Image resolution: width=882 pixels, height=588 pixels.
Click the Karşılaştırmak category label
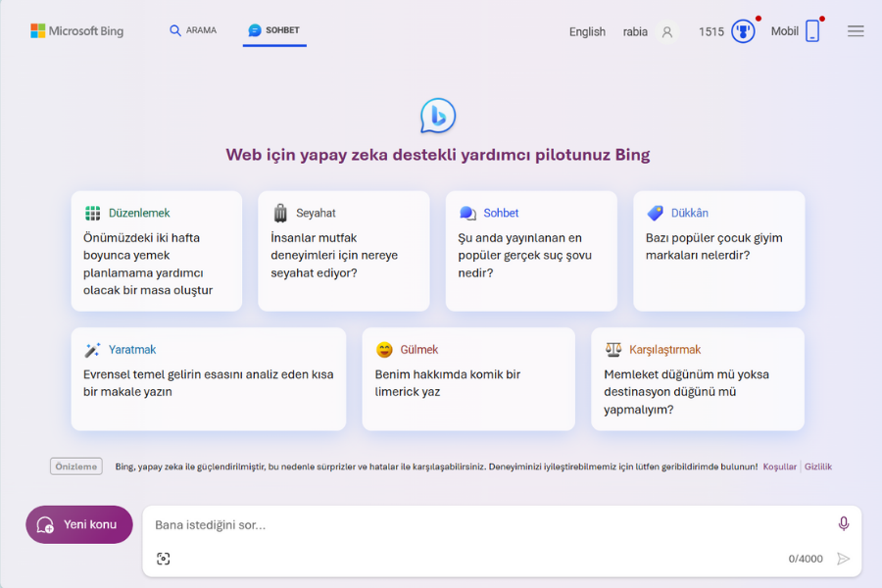664,350
